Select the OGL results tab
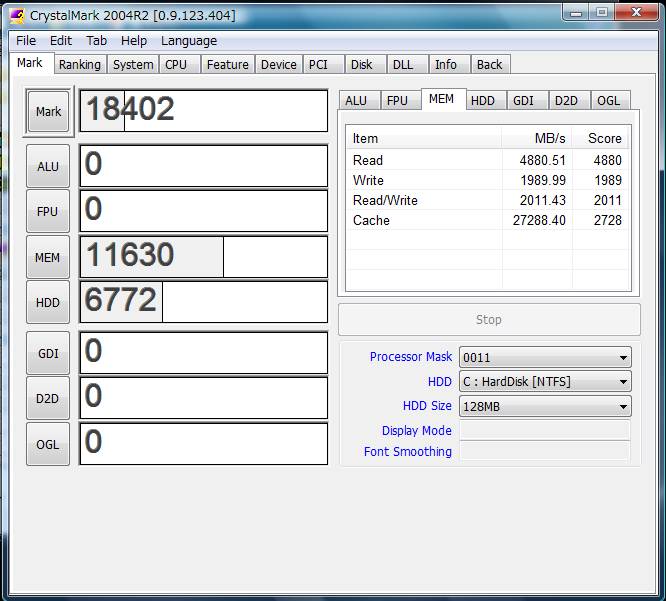 click(608, 101)
